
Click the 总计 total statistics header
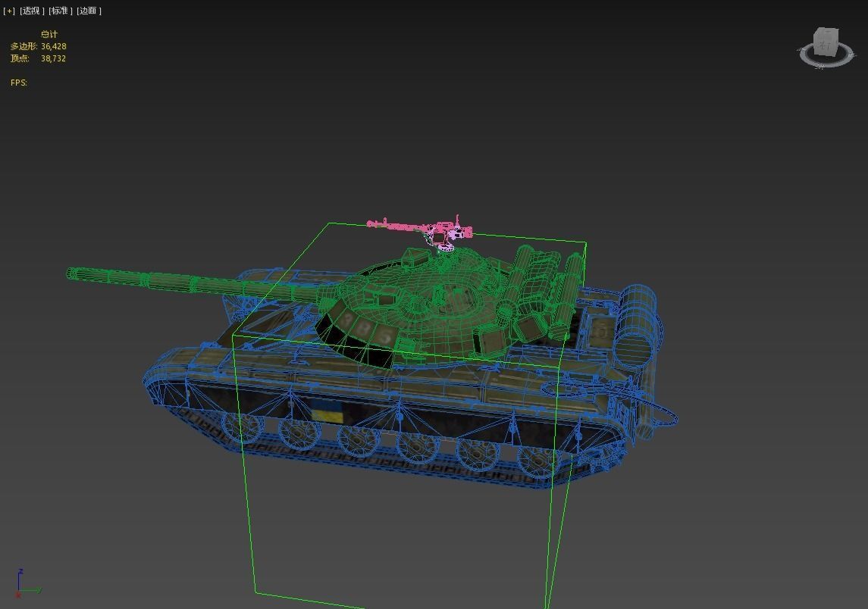[x=49, y=34]
